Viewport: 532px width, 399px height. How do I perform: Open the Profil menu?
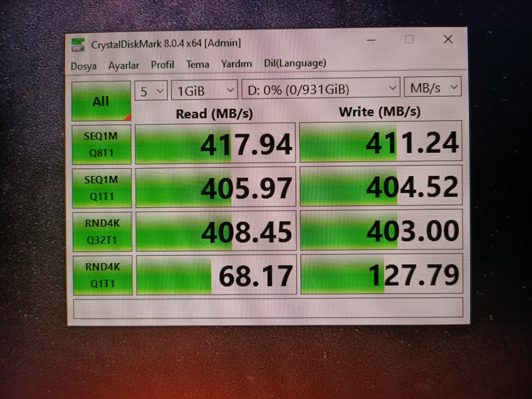[x=162, y=65]
